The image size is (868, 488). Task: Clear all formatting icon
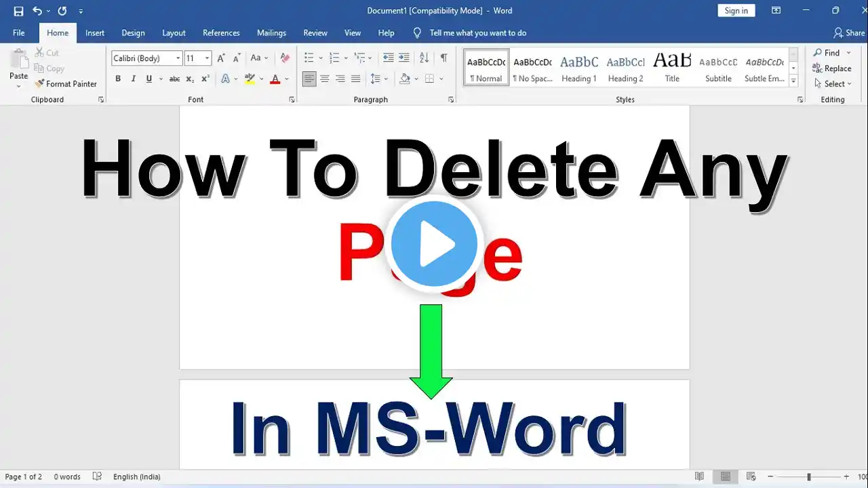point(285,58)
